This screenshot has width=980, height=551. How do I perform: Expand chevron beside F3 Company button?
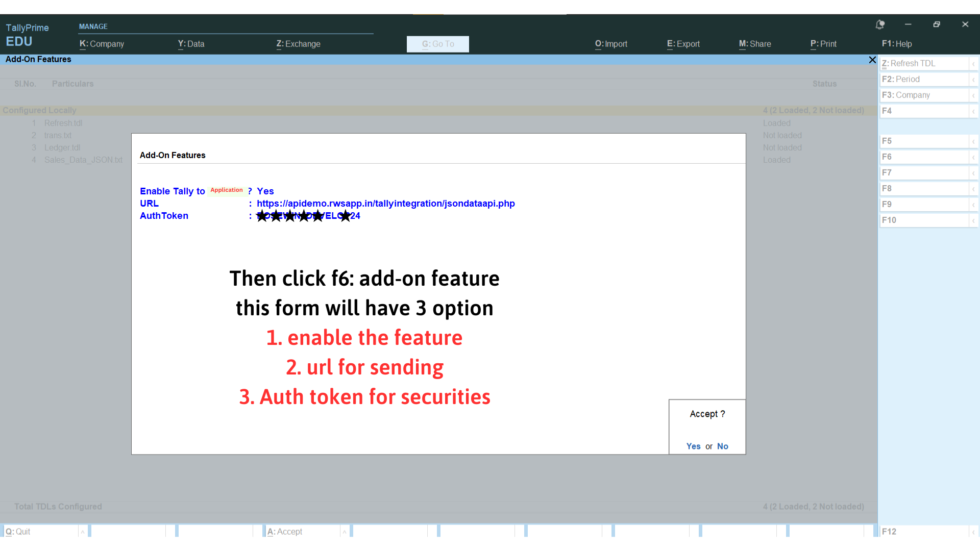(x=973, y=95)
